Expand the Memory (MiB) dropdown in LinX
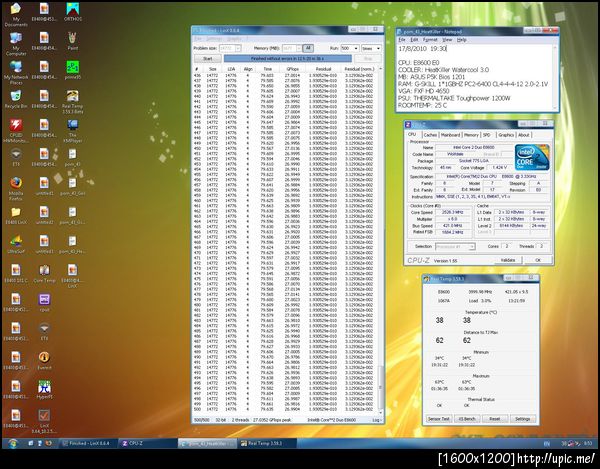600x469 pixels. pyautogui.click(x=298, y=49)
